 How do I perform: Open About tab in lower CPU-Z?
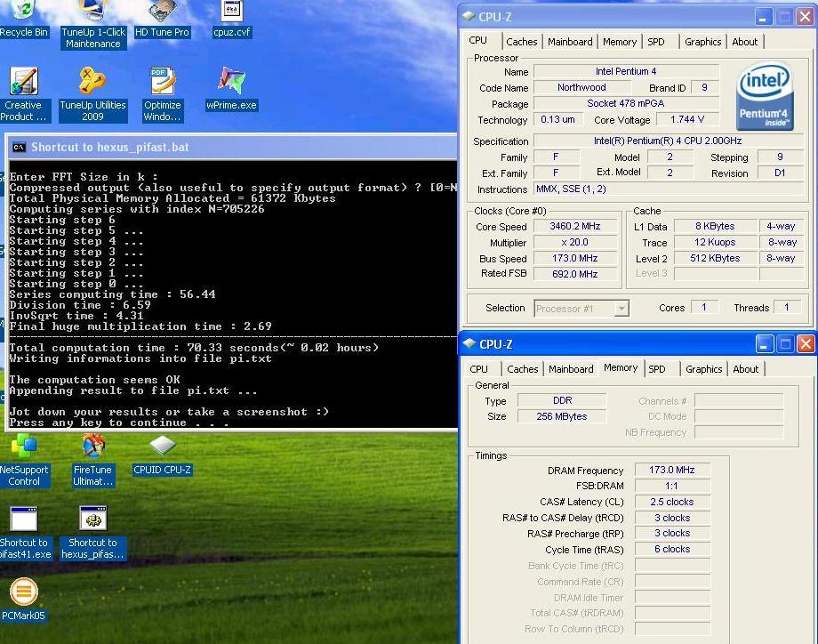(745, 369)
